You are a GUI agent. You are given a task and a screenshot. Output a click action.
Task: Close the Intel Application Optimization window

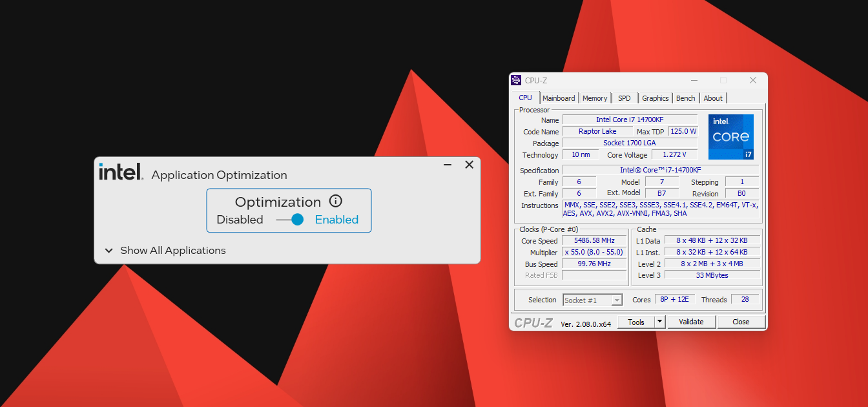pyautogui.click(x=470, y=165)
